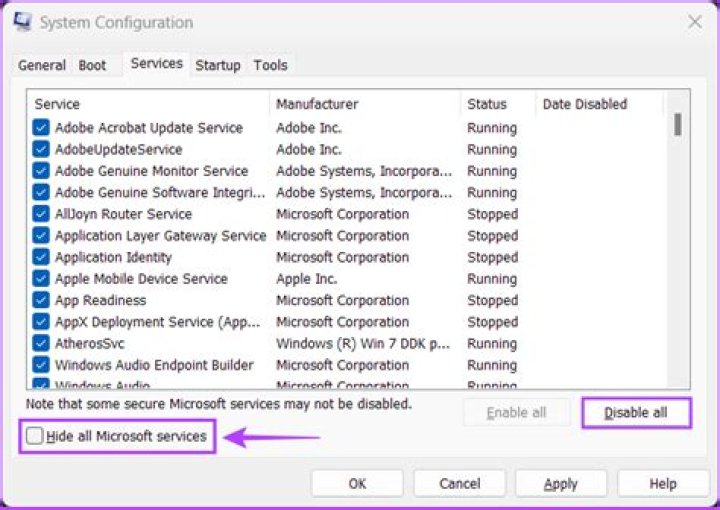Toggle Adobe Genuine Software Integrity checkbox
Screen dimensions: 720x510
(41, 192)
